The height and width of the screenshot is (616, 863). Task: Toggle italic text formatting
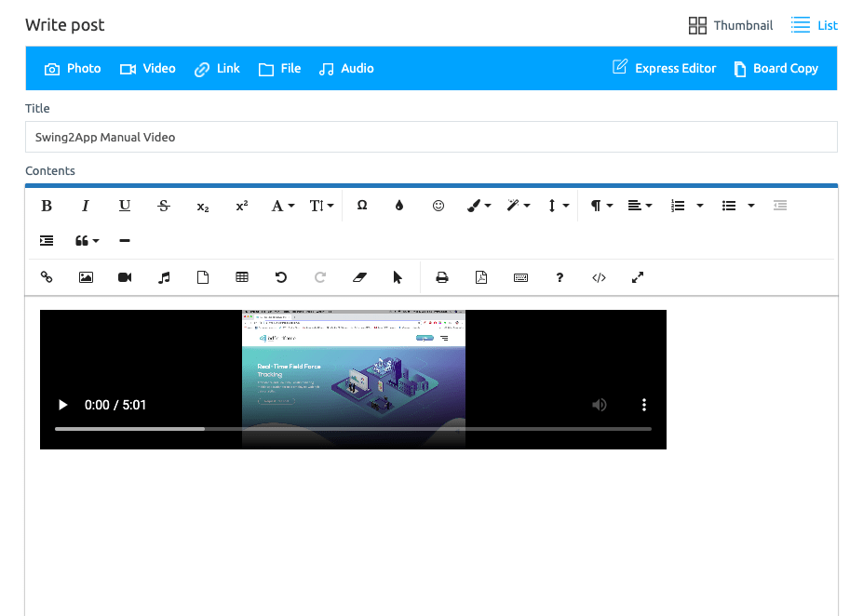[86, 206]
